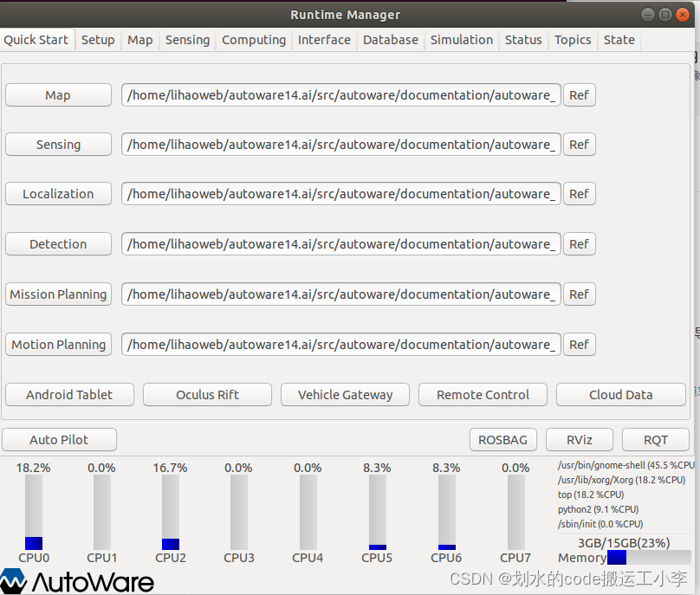
Task: Click the Map file path field
Action: pos(341,95)
